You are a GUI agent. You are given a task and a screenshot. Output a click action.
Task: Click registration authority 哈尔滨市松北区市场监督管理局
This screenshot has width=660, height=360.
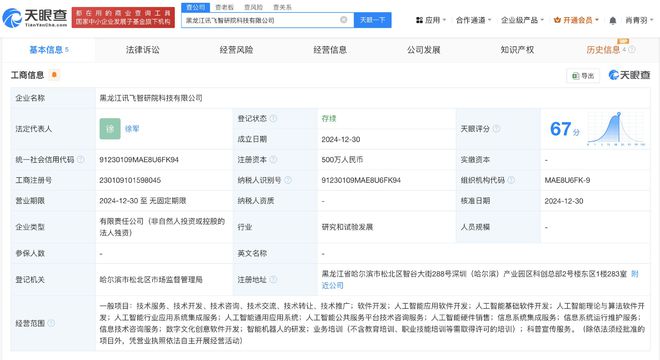click(x=151, y=280)
